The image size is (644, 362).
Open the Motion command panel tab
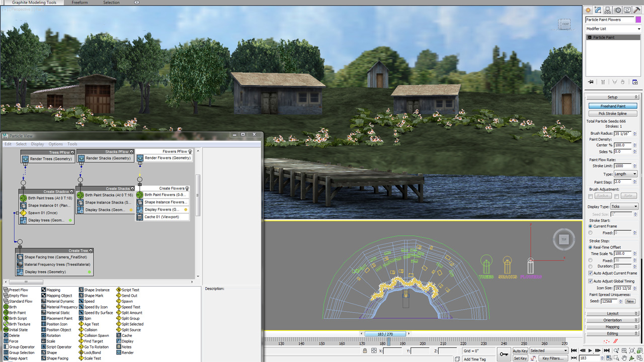[x=618, y=10]
